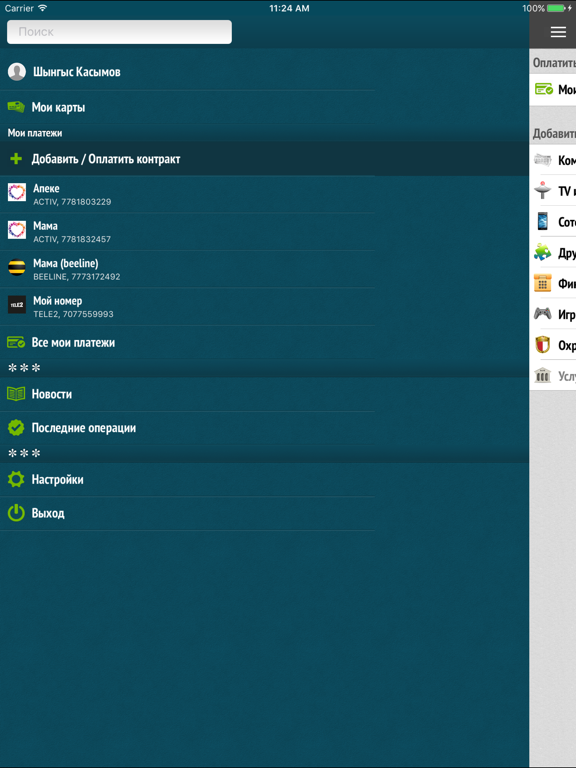The height and width of the screenshot is (768, 576).
Task: Open the puzzle piece category icon
Action: (x=543, y=252)
